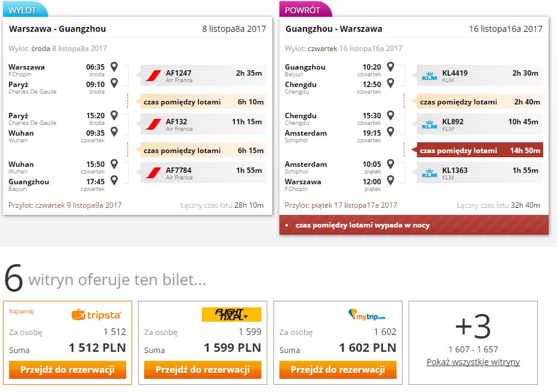This screenshot has height=392, width=557.
Task: Click the mytrip.com logo
Action: click(367, 315)
